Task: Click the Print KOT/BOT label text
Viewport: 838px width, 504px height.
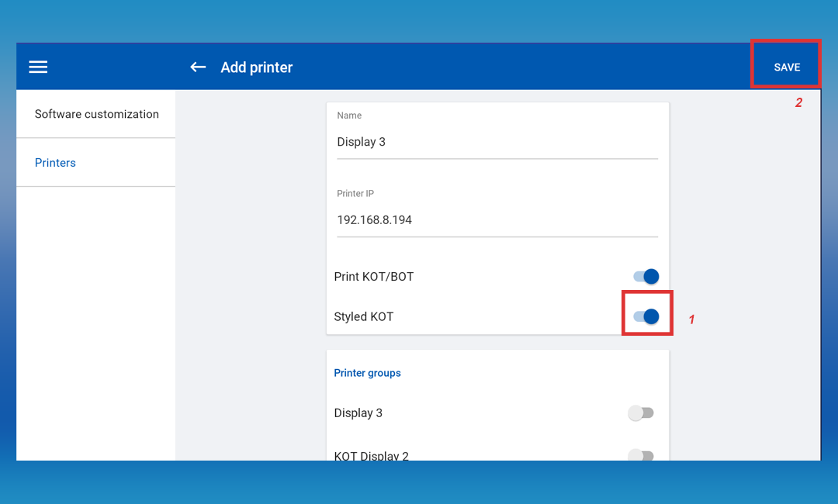Action: pos(373,277)
